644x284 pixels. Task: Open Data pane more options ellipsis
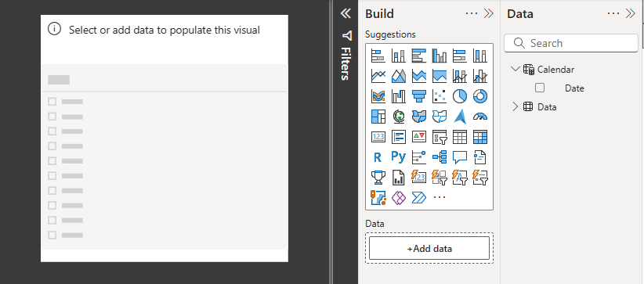tap(613, 13)
